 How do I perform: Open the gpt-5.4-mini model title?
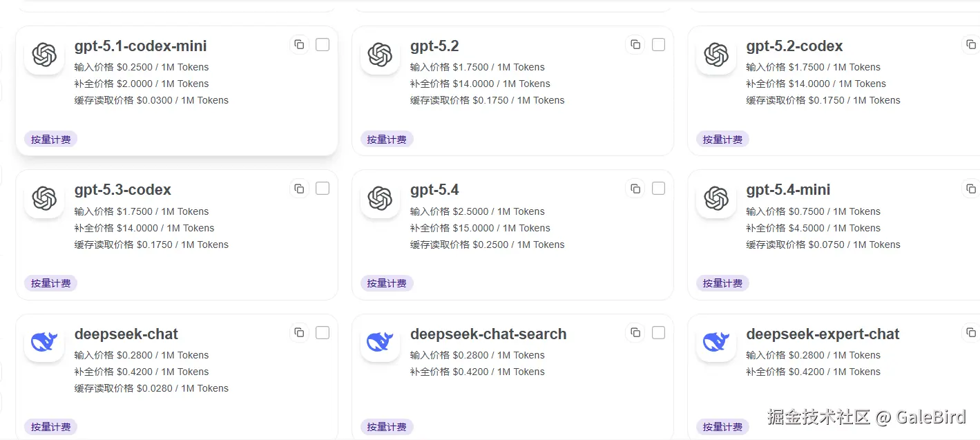pos(788,190)
